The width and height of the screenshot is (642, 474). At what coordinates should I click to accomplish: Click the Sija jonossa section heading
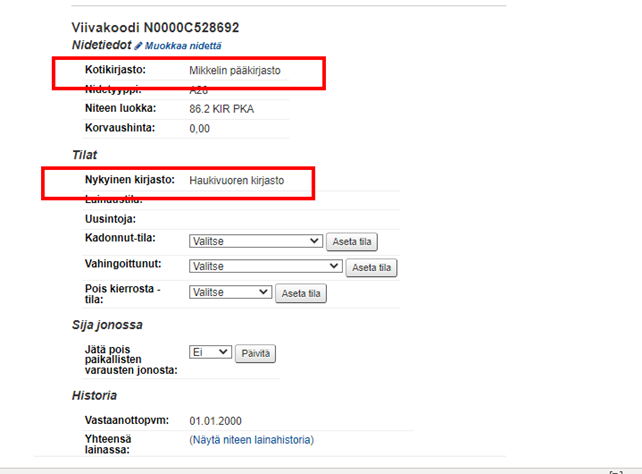pyautogui.click(x=107, y=325)
